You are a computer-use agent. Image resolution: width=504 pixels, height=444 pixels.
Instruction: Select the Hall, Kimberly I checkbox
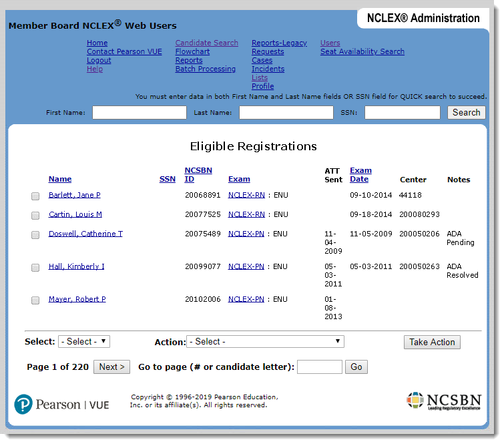click(x=35, y=268)
